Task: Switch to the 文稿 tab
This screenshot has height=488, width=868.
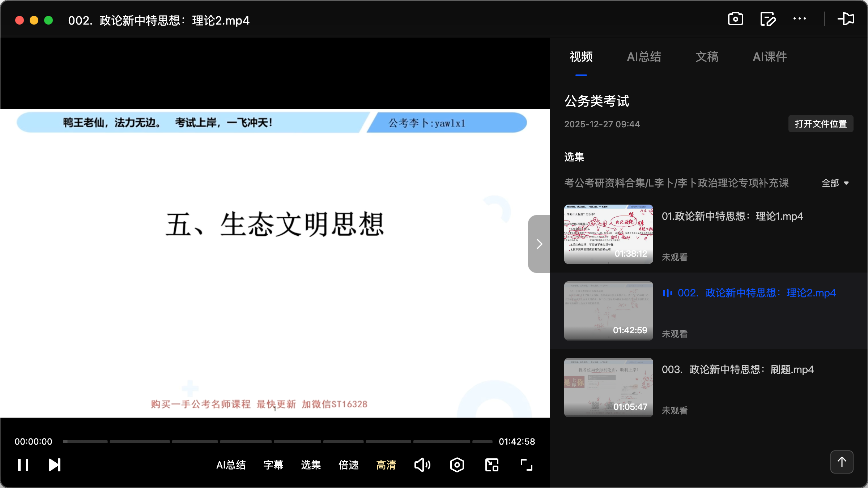Action: point(706,57)
